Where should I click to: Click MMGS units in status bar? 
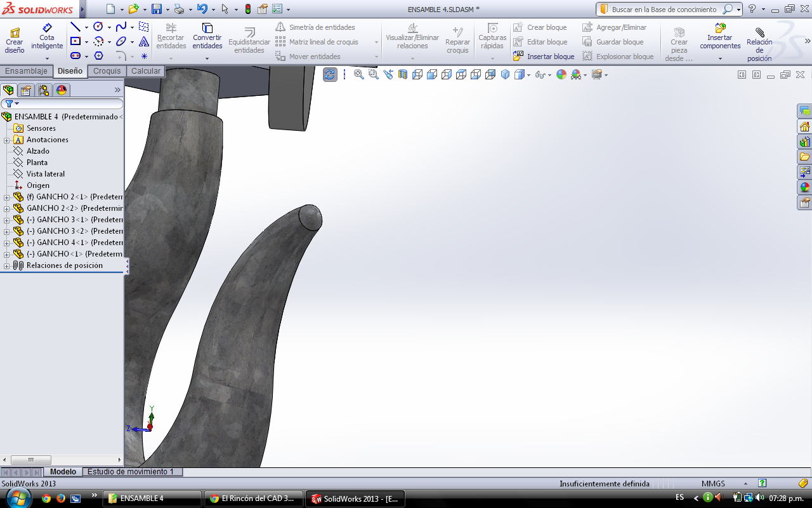click(713, 484)
